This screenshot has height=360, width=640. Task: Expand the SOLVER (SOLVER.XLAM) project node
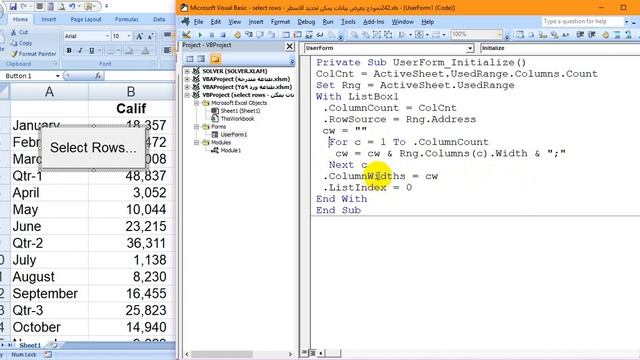click(187, 71)
